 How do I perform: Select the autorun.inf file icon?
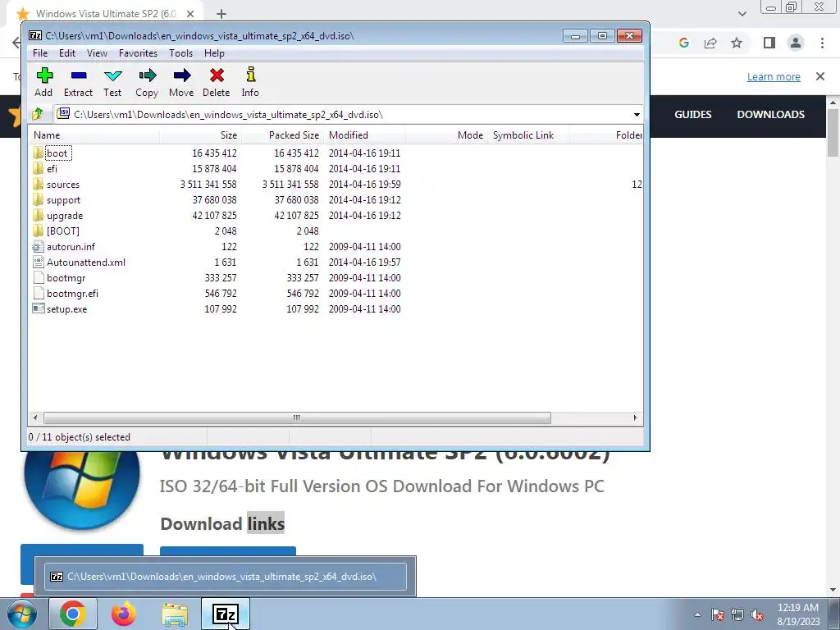pyautogui.click(x=38, y=246)
